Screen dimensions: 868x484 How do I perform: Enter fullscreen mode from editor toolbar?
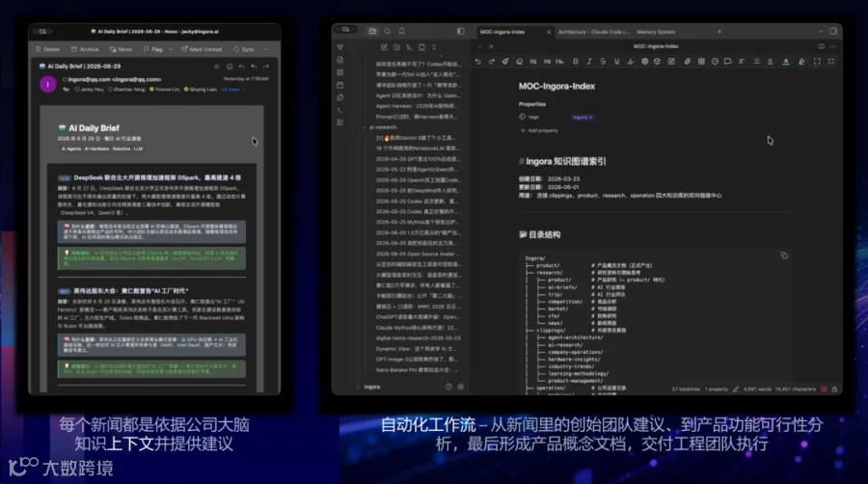817,62
